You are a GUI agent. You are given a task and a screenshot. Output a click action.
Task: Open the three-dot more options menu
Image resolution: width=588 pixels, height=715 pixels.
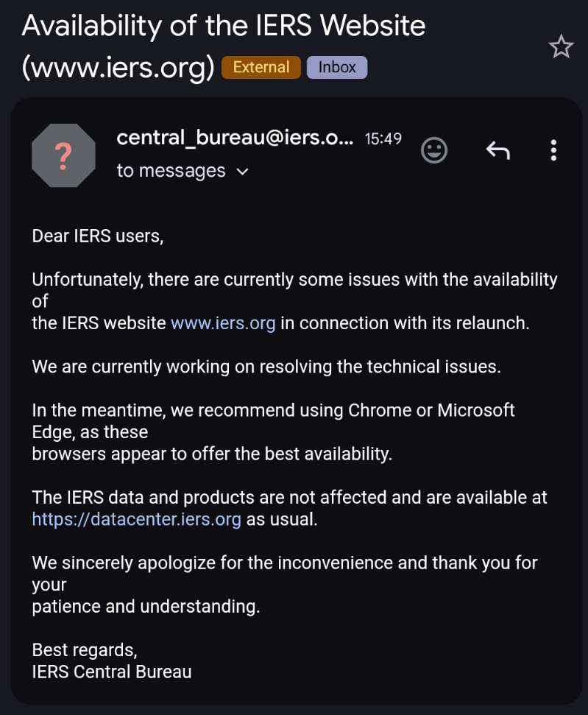[x=553, y=150]
